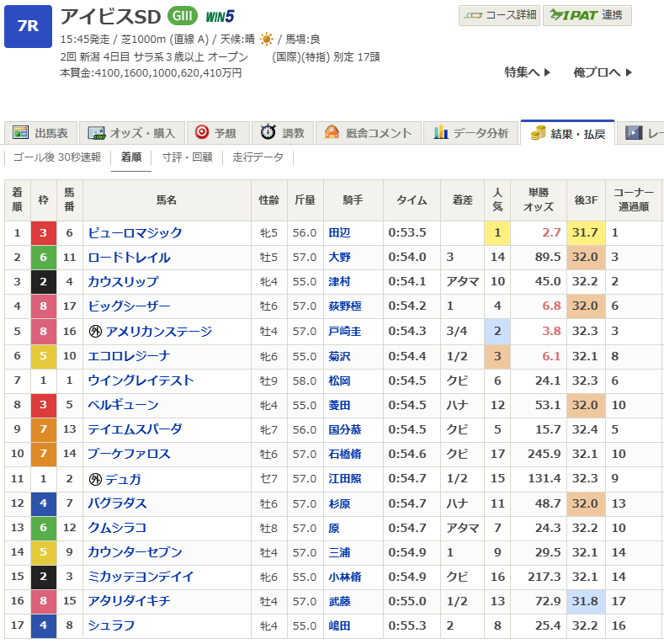Open horse エコロレジーナ
The width and height of the screenshot is (664, 644).
point(129,356)
